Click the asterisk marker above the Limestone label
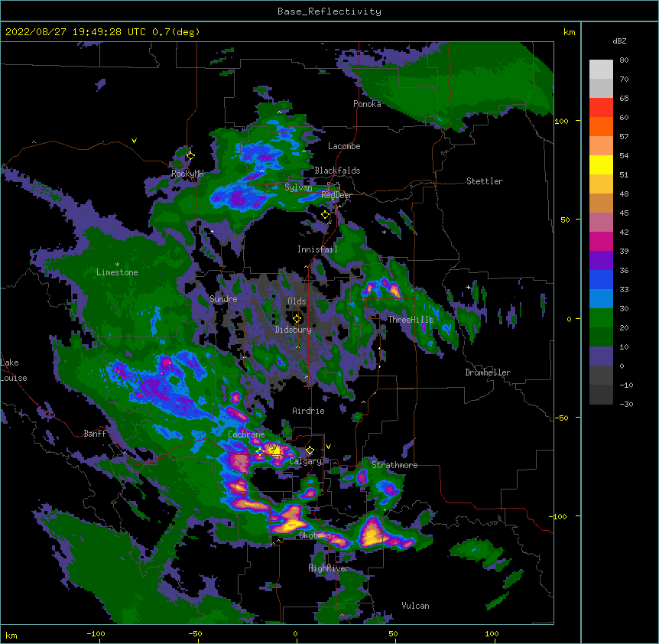 tap(117, 265)
